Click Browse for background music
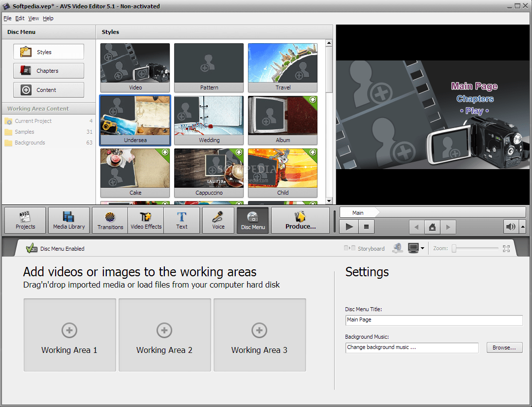Image resolution: width=532 pixels, height=407 pixels. pos(504,348)
